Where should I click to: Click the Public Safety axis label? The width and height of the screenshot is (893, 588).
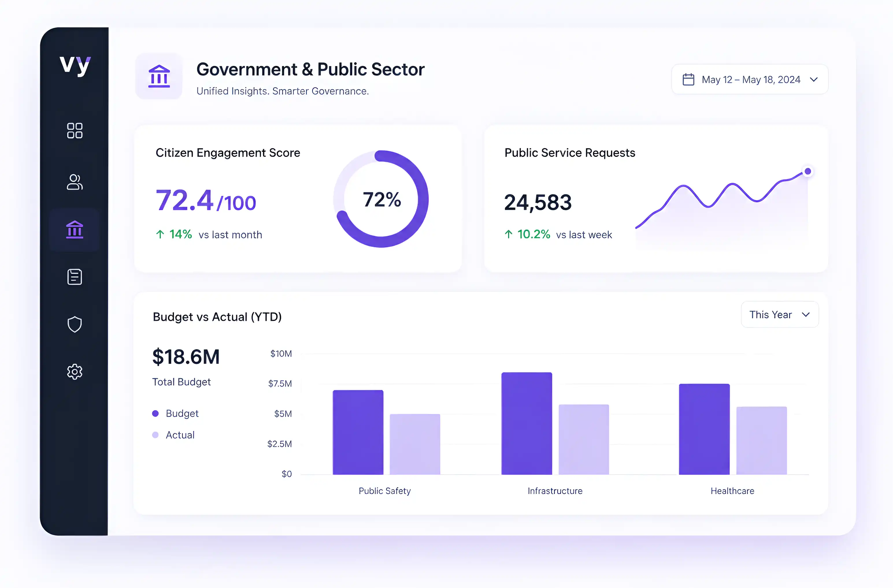[385, 491]
